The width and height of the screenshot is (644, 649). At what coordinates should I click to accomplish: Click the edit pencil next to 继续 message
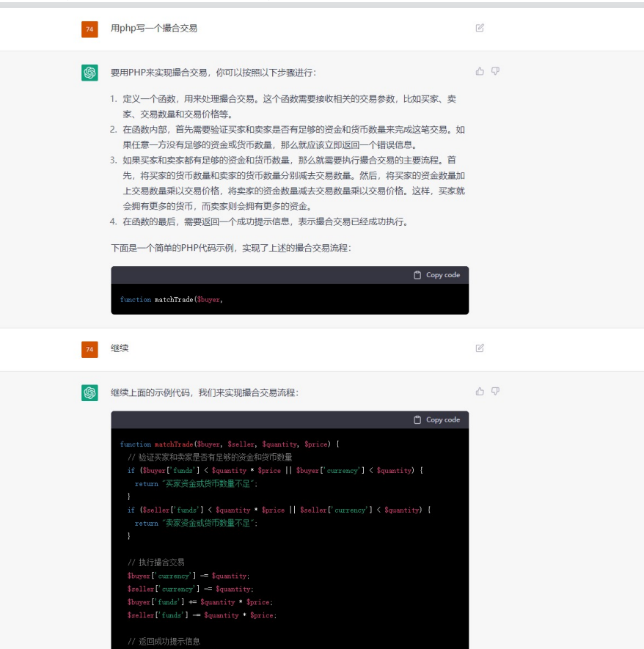[480, 348]
